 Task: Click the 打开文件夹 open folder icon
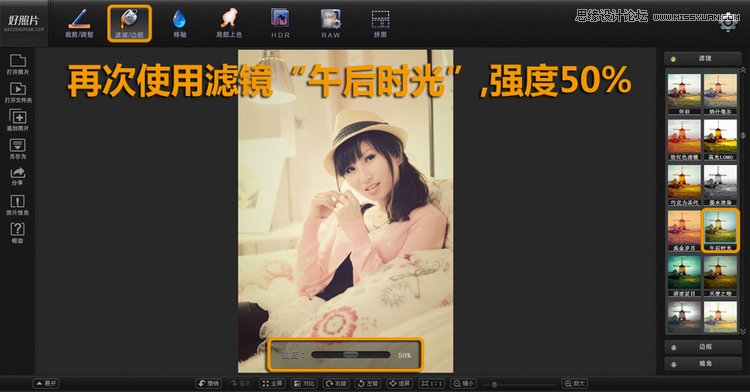18,92
